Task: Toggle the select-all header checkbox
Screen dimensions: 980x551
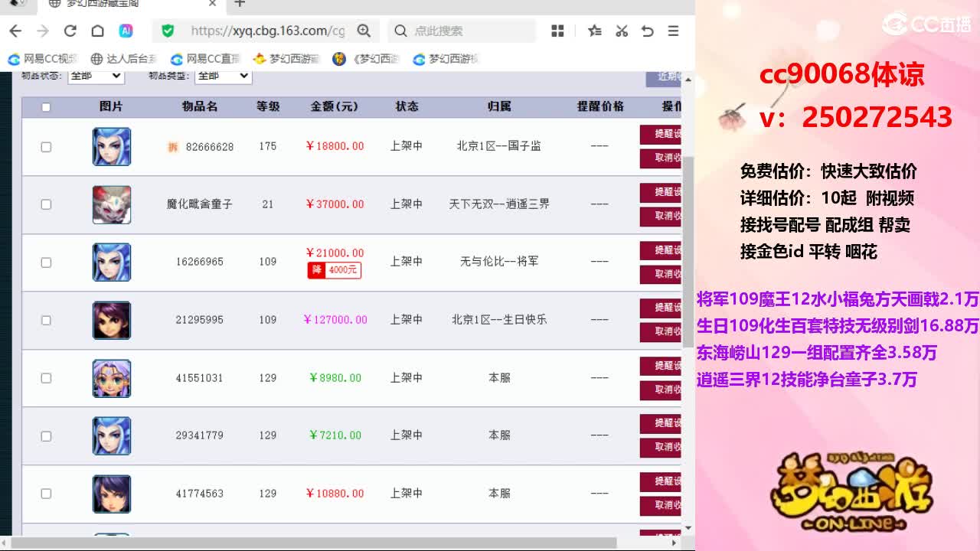Action: click(46, 107)
